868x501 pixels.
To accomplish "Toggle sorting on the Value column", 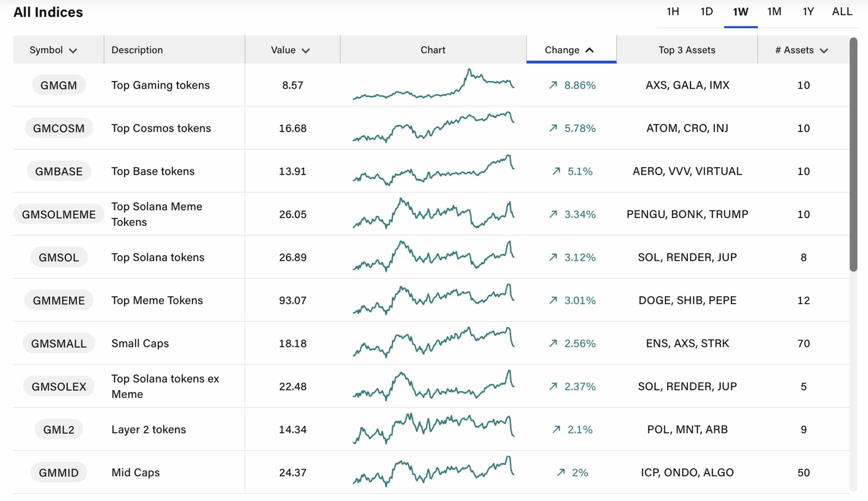I will 291,50.
